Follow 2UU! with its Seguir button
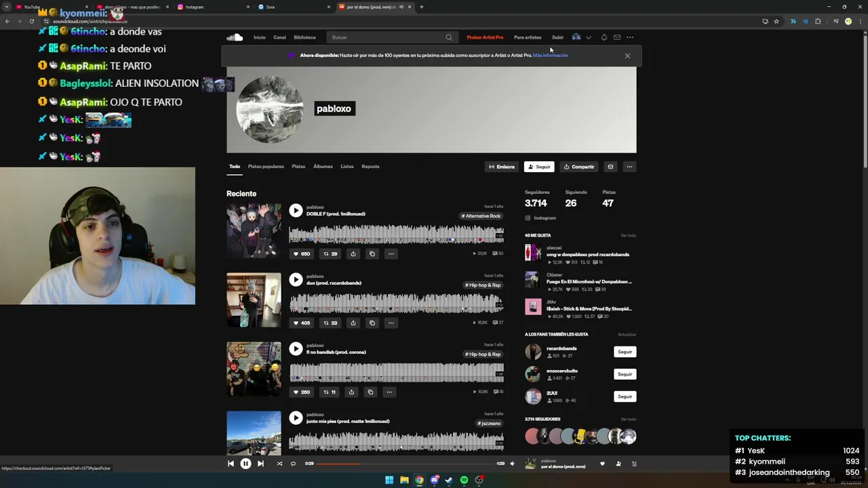Screen dimensions: 868x488 [625, 396]
